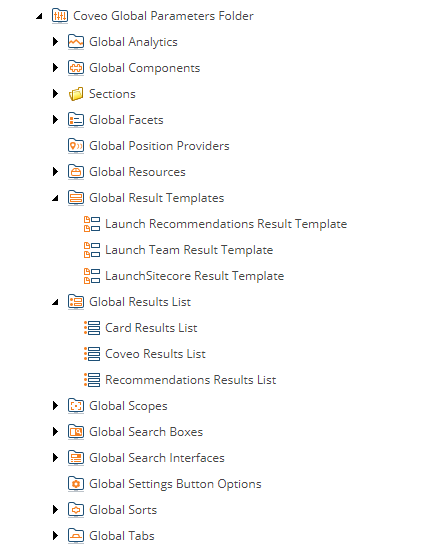
Task: Click the Global Components puzzle icon
Action: 76,68
